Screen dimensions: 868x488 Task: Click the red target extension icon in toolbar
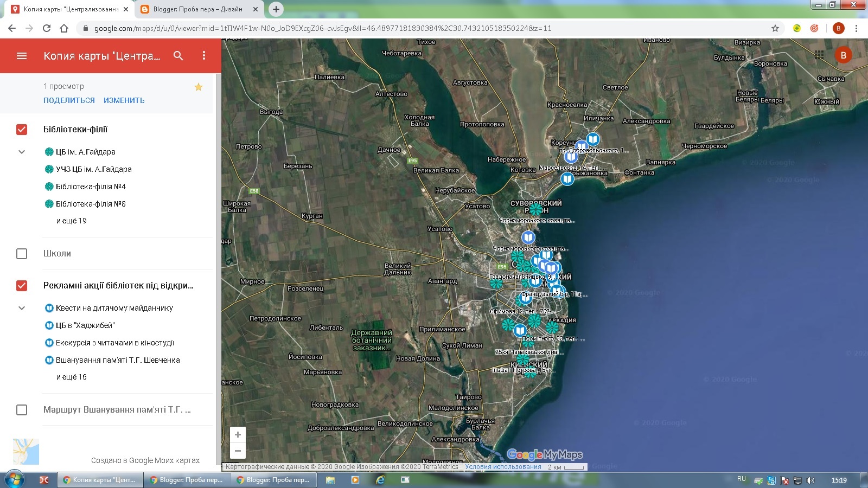(x=814, y=28)
